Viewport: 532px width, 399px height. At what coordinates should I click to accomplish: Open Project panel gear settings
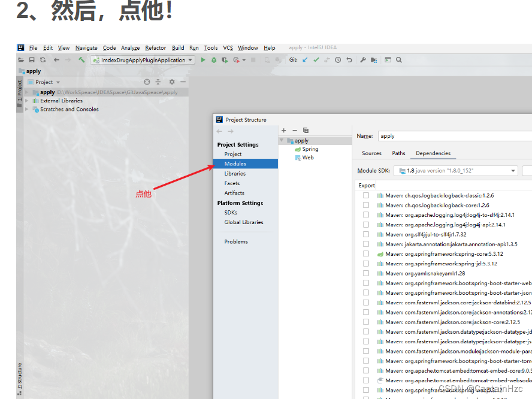pos(172,81)
